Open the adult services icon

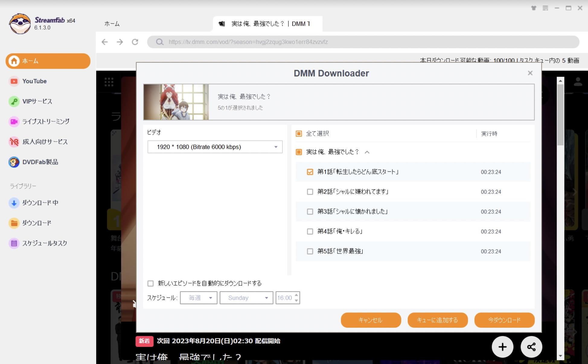click(x=14, y=142)
